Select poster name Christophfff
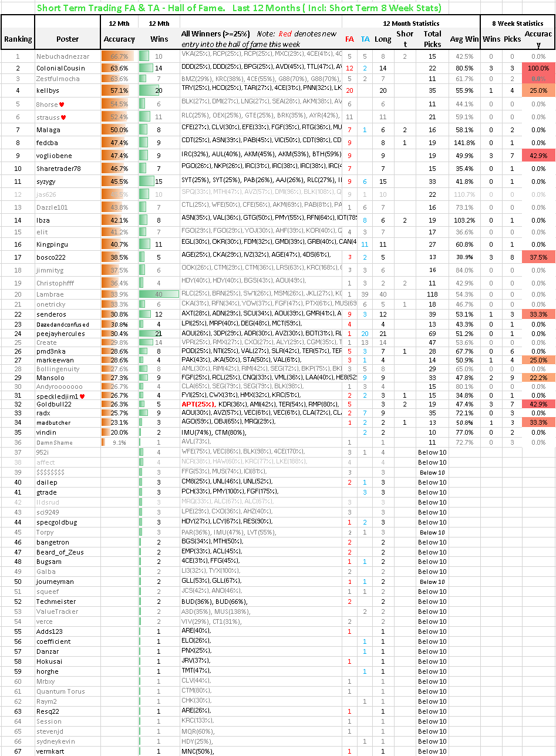The image size is (556, 756). tap(55, 283)
